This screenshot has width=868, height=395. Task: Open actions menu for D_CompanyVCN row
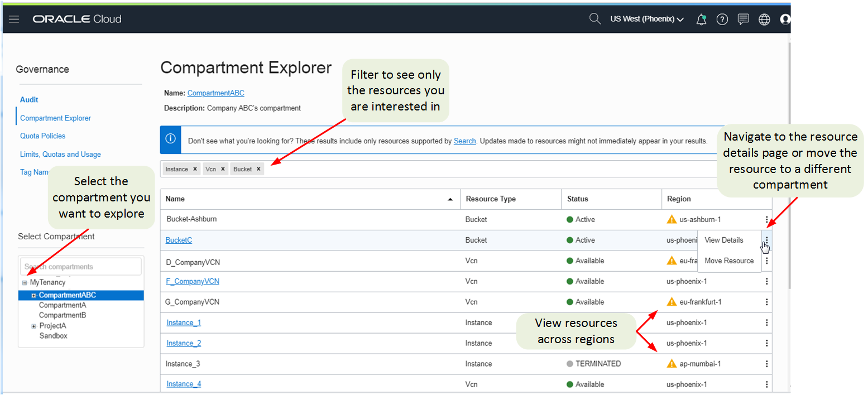[767, 261]
